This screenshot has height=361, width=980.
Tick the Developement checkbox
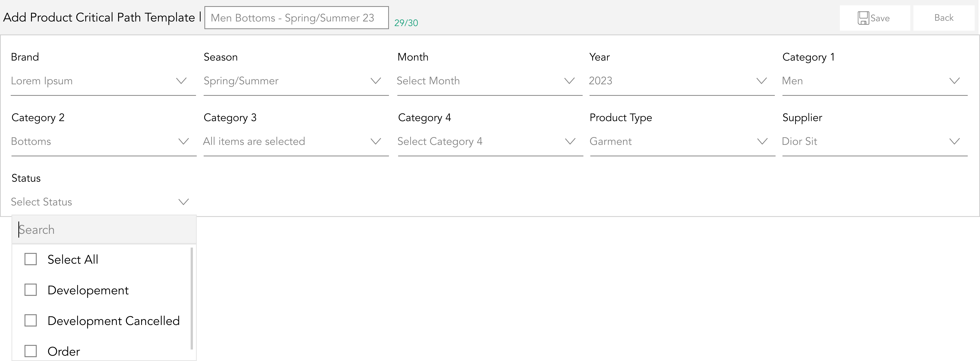coord(30,290)
